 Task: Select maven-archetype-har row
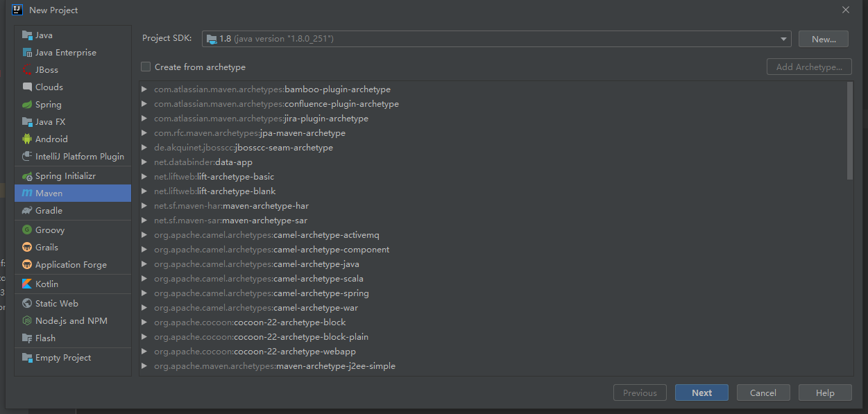(493, 206)
